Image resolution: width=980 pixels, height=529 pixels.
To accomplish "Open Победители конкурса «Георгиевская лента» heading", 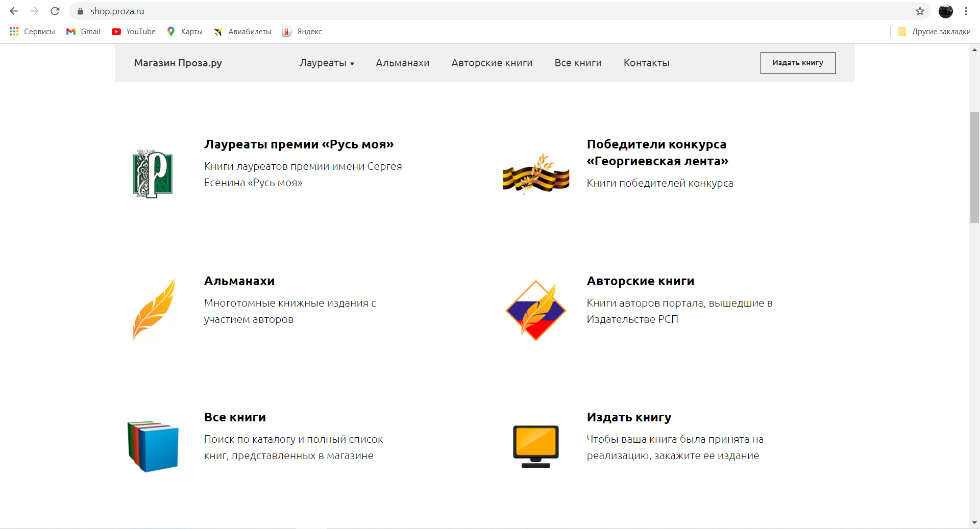I will click(x=657, y=153).
